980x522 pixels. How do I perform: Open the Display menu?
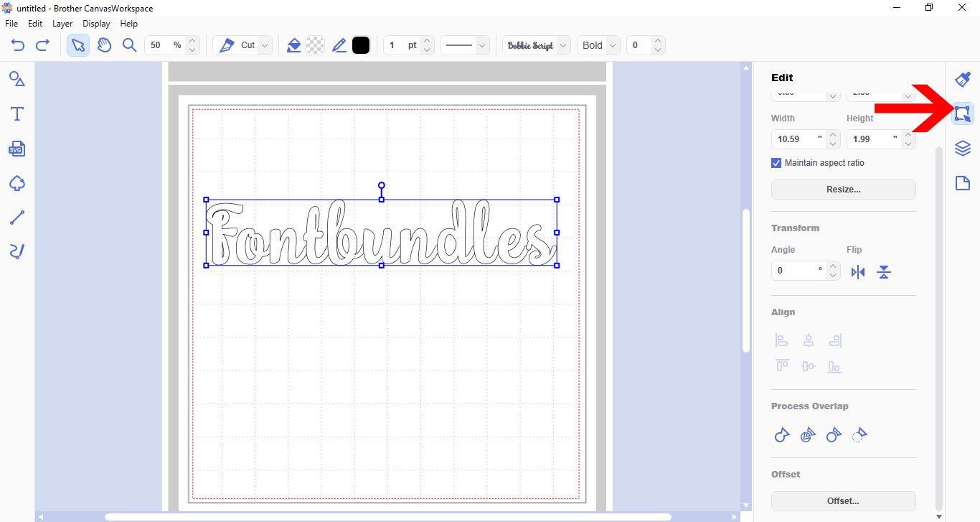click(96, 24)
